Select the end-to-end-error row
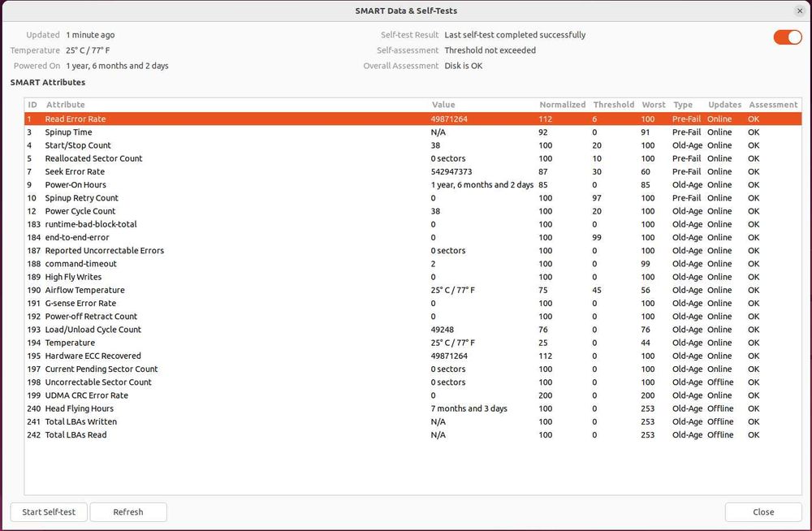812x531 pixels. click(x=412, y=237)
